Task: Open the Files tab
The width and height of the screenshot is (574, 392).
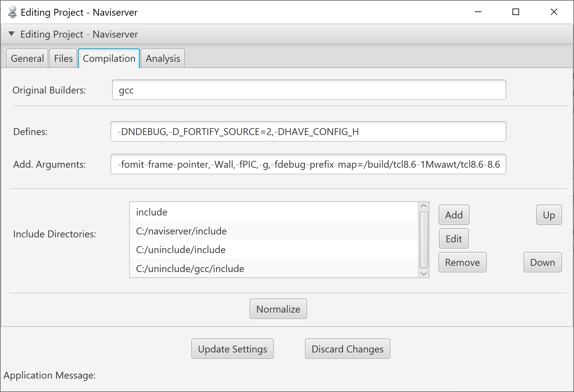Action: (x=63, y=59)
